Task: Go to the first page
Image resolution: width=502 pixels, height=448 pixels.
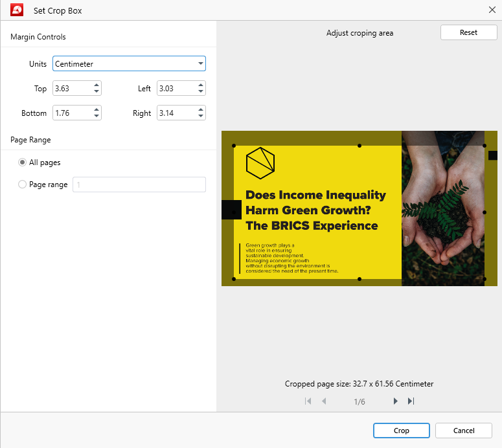Action: [x=308, y=401]
